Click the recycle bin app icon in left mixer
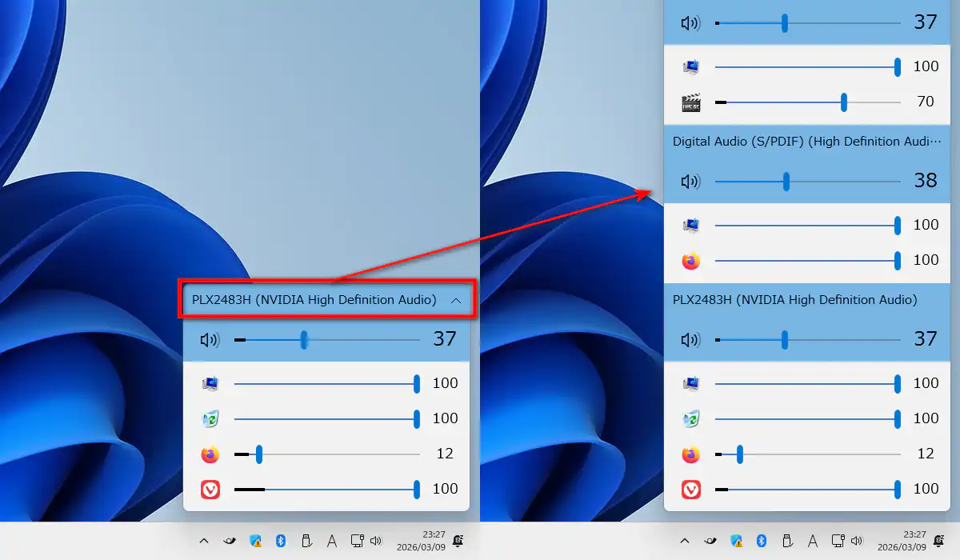Image resolution: width=960 pixels, height=560 pixels. pos(210,418)
